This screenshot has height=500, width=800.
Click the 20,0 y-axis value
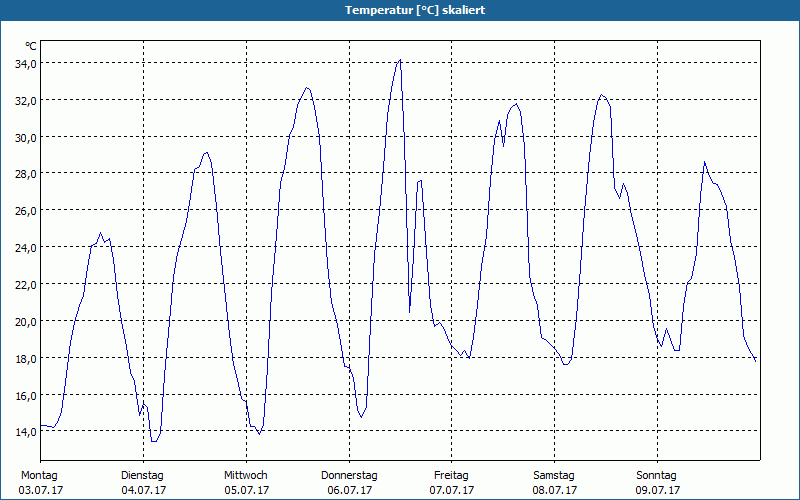pos(26,322)
